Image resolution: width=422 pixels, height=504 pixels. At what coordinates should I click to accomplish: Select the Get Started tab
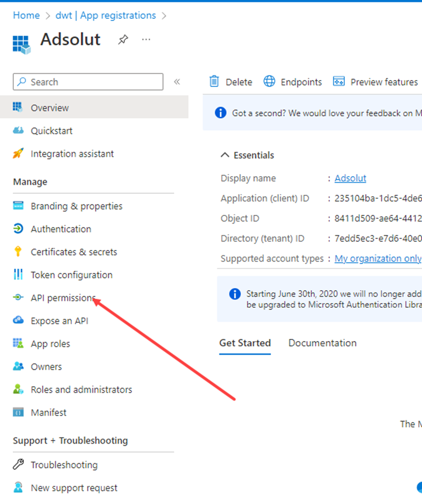[245, 343]
